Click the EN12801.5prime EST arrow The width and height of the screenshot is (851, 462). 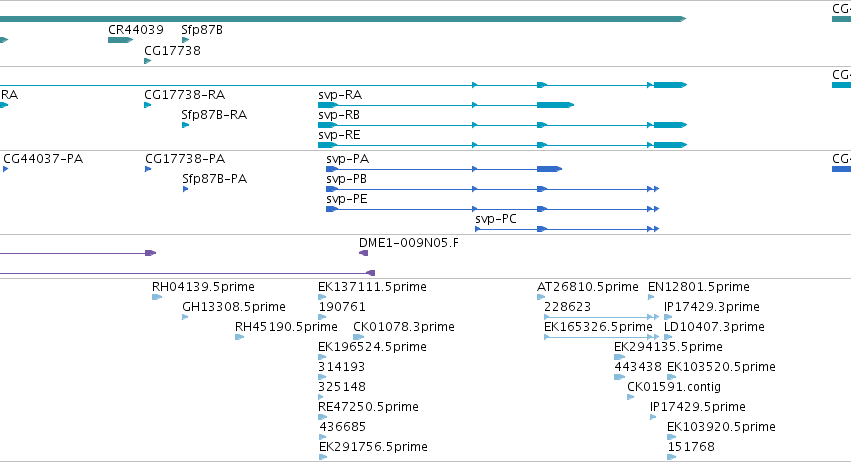pos(651,297)
